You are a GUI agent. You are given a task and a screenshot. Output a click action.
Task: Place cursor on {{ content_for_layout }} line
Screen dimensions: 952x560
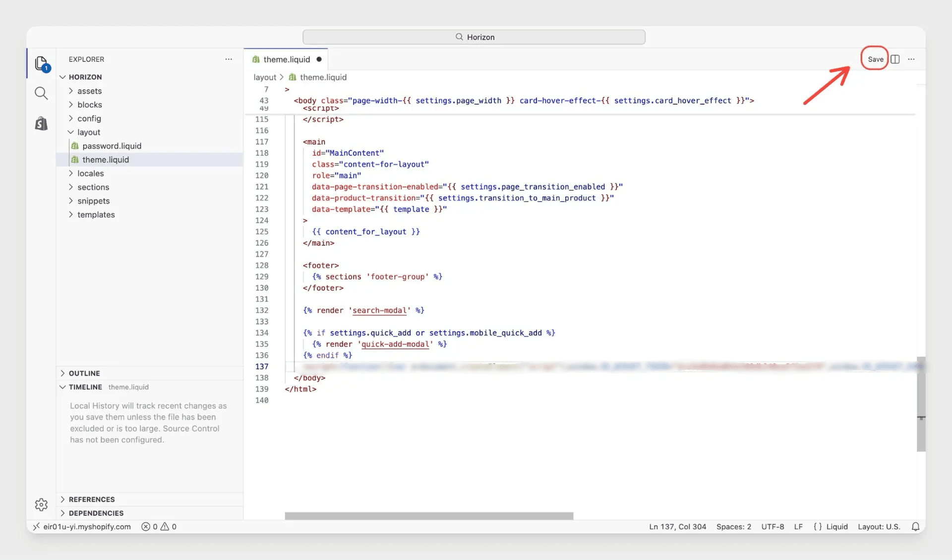click(366, 232)
